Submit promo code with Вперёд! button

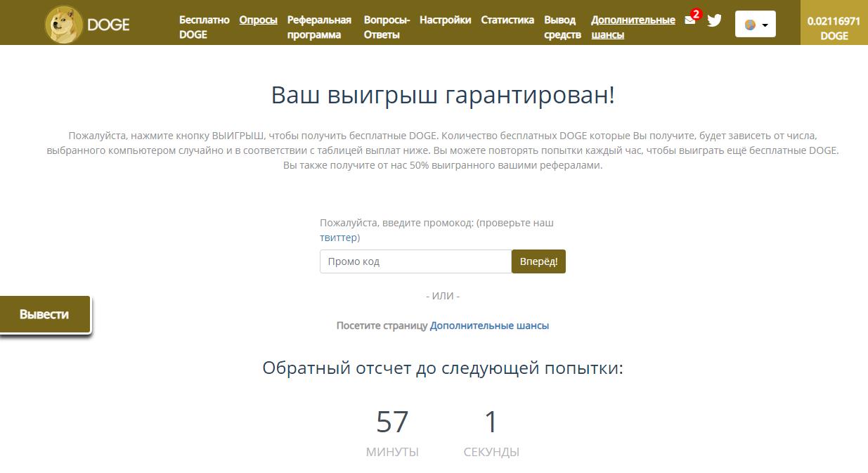coord(538,261)
